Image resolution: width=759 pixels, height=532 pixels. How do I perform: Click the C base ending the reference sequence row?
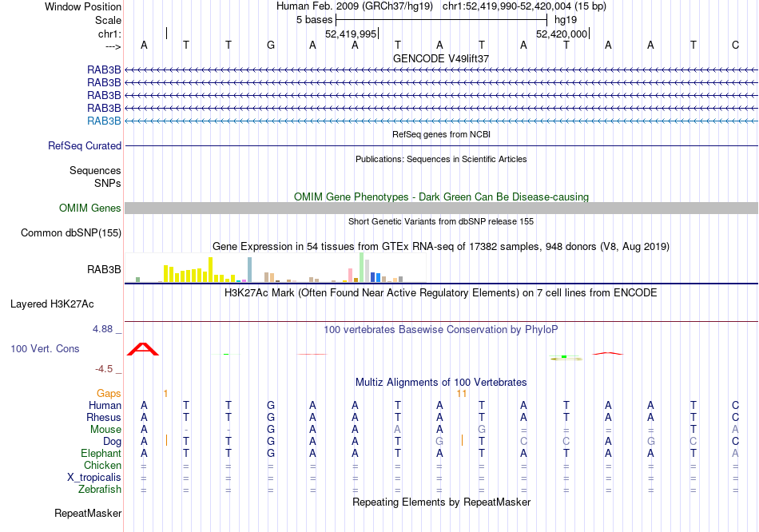[735, 45]
